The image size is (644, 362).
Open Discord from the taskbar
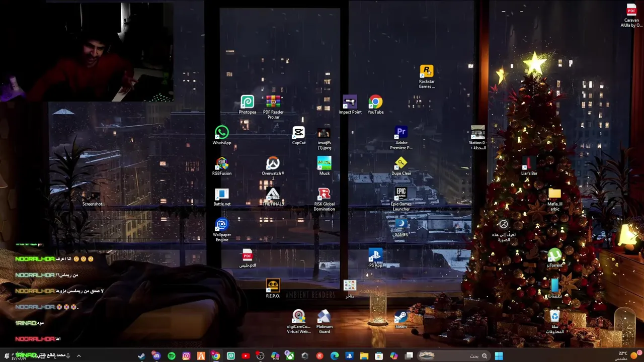click(156, 356)
